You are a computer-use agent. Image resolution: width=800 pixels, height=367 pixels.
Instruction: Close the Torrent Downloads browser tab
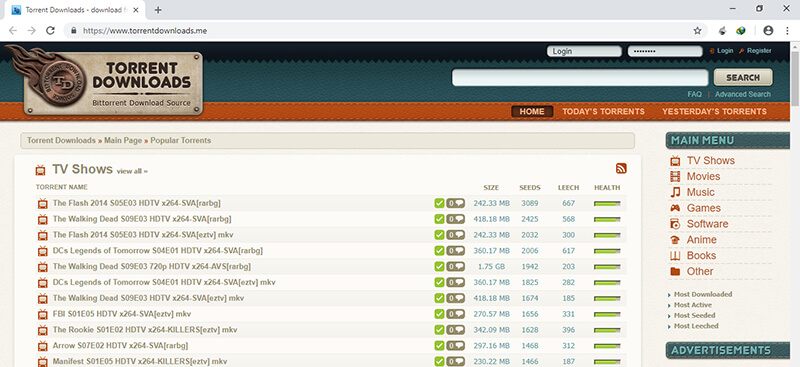click(x=135, y=10)
